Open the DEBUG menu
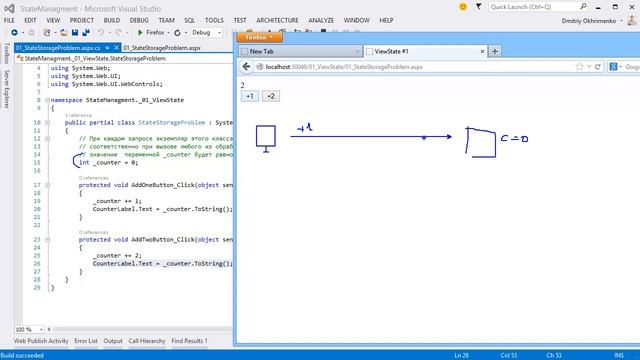 [139, 20]
